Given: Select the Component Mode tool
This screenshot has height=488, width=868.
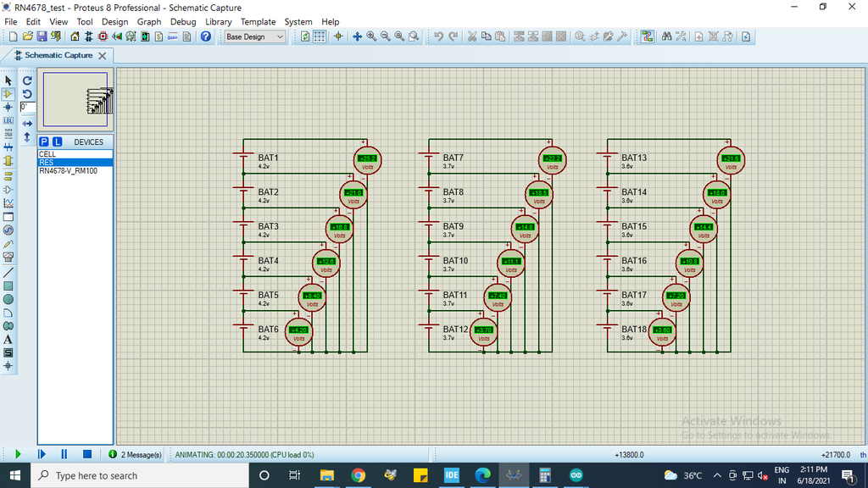Looking at the screenshot, I should [8, 93].
